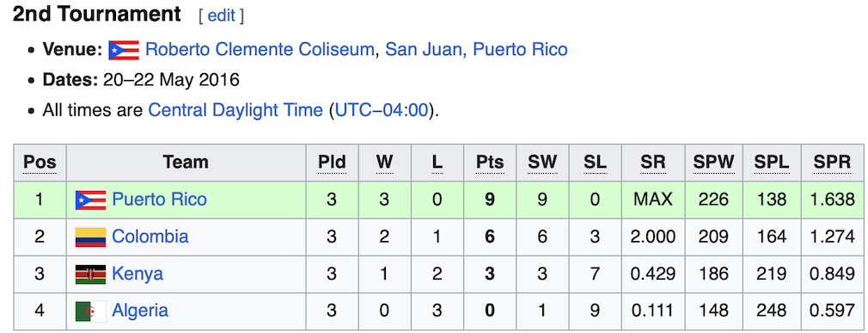Open the Puerto Rico team link

coord(160,200)
